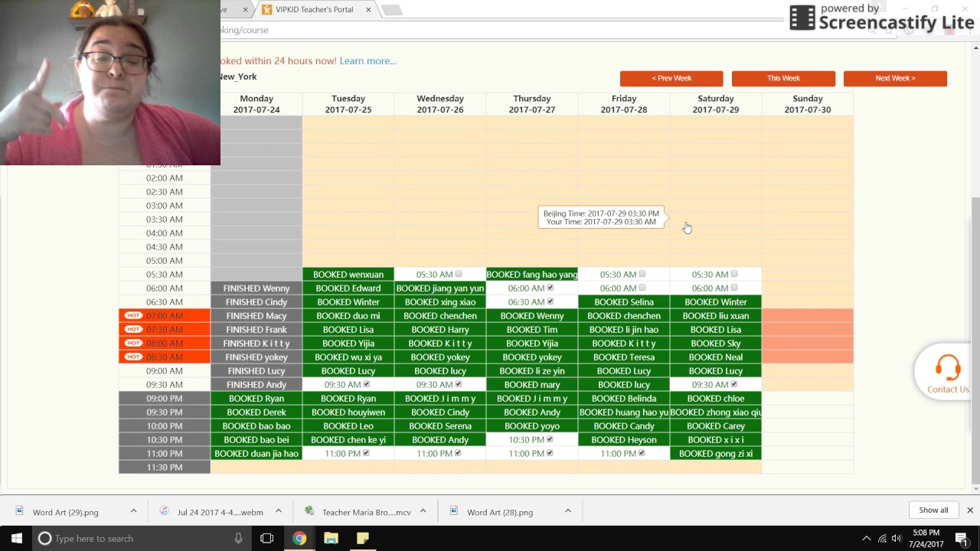Image resolution: width=980 pixels, height=551 pixels.
Task: Expand options for Word Art (28).png download
Action: pos(567,511)
